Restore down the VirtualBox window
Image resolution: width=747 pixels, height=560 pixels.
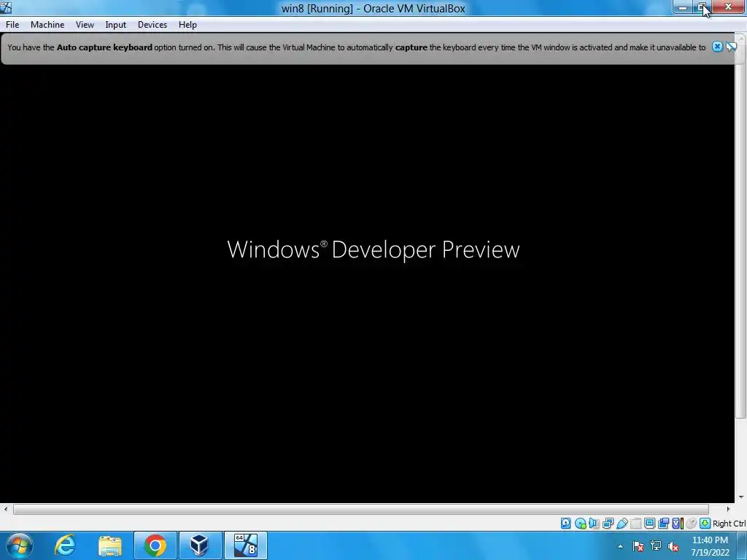[x=703, y=7]
